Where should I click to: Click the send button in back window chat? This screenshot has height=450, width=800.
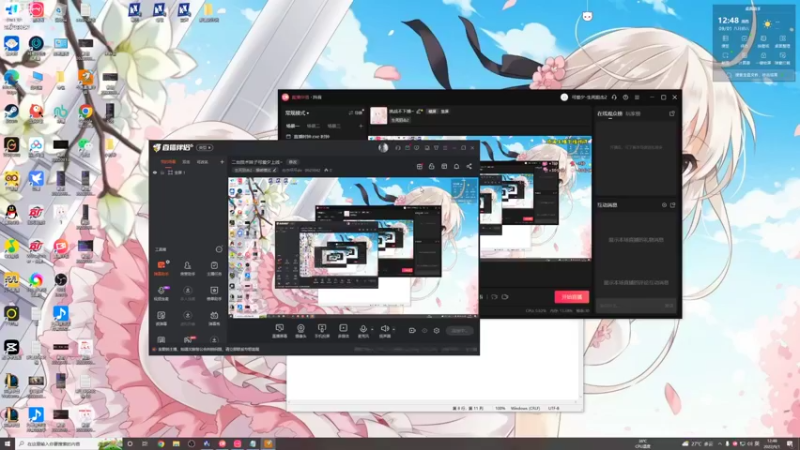coord(669,305)
